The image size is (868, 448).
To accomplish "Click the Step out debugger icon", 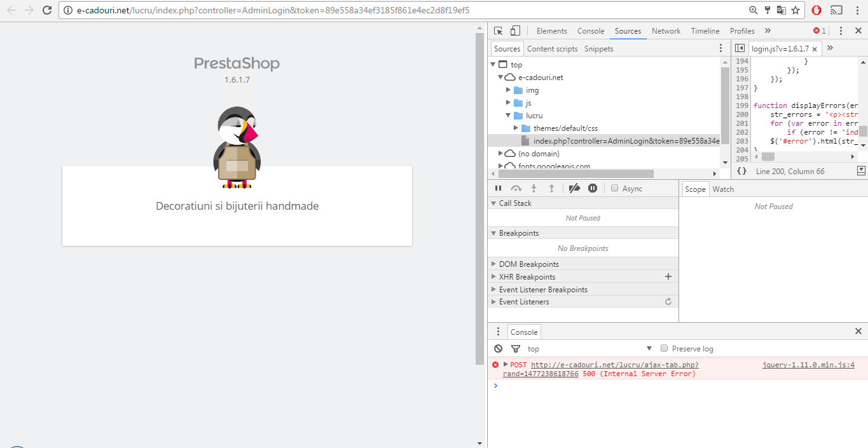I will pos(551,188).
